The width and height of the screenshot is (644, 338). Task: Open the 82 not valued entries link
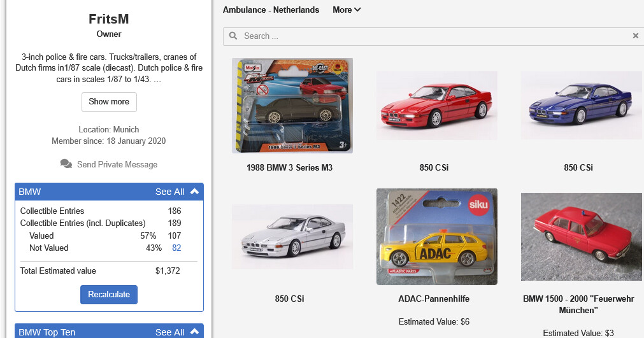point(176,248)
